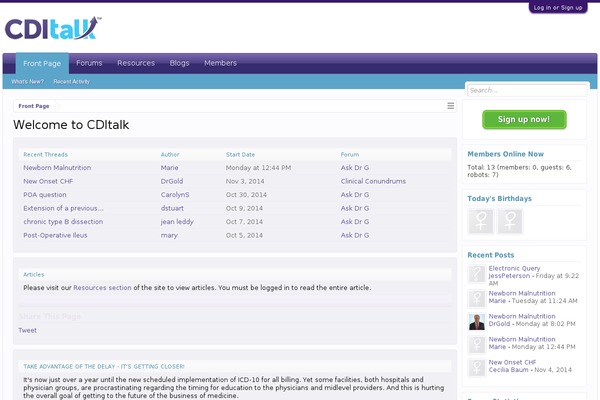Go to the Members tab
The width and height of the screenshot is (600, 400).
[220, 63]
